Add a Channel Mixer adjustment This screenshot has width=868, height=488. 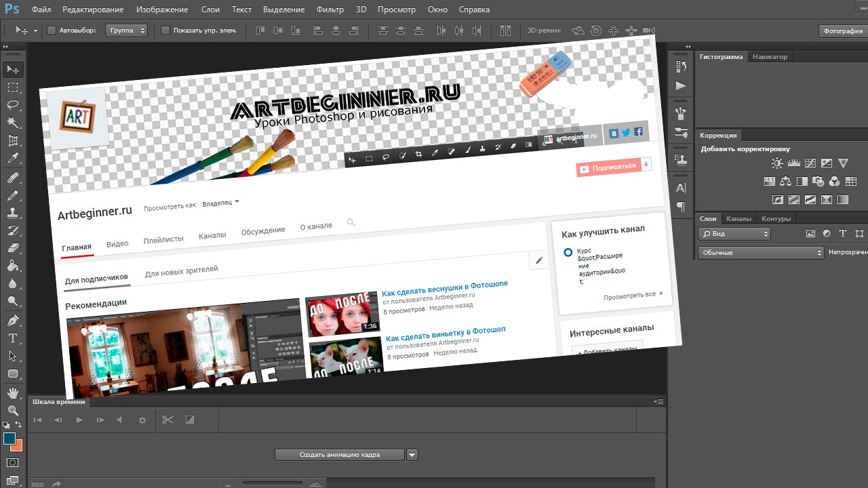click(x=835, y=182)
